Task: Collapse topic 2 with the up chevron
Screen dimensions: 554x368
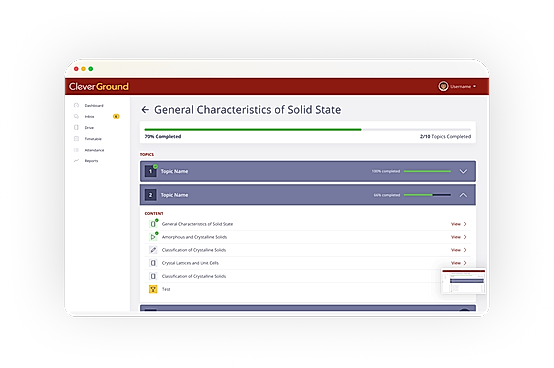Action: click(463, 195)
